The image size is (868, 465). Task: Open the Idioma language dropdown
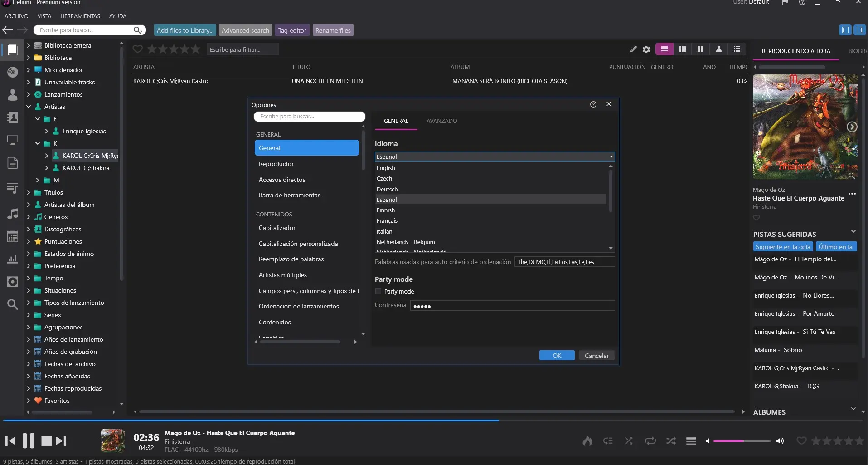[495, 157]
